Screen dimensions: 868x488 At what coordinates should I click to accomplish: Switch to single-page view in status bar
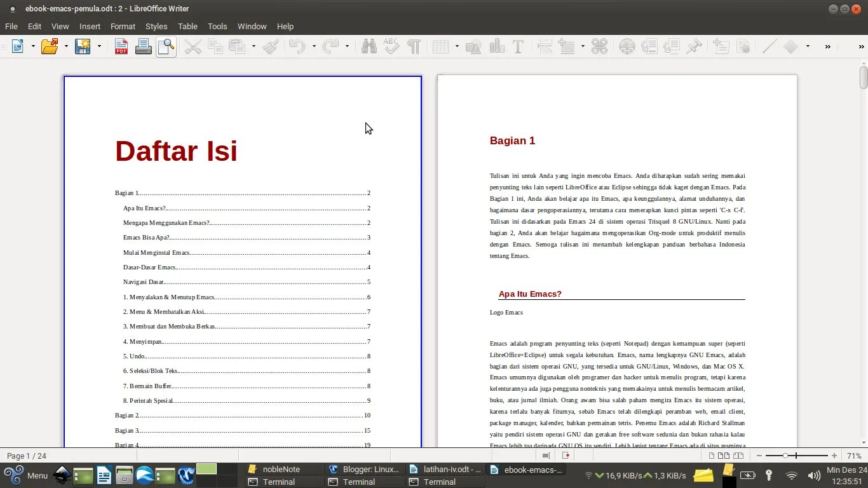pos(712,456)
